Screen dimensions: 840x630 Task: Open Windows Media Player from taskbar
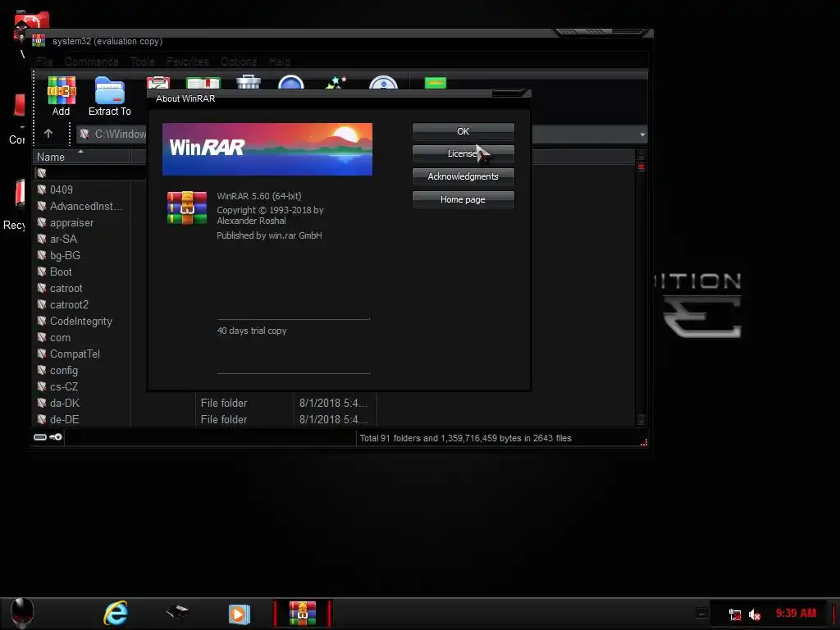[239, 614]
